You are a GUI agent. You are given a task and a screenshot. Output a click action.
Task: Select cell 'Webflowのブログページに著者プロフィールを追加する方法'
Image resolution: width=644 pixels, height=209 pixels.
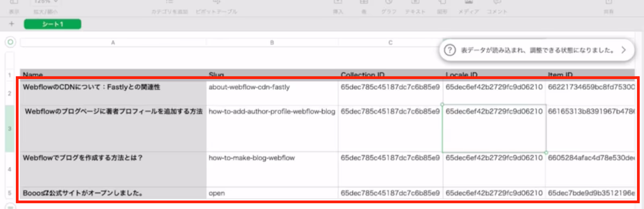click(113, 128)
